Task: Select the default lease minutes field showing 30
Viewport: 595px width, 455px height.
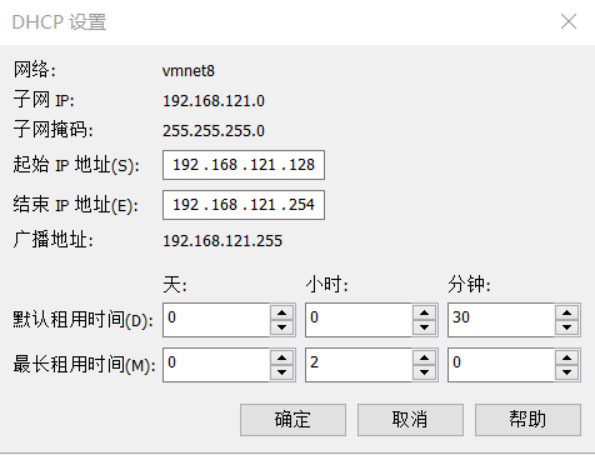Action: [501, 320]
